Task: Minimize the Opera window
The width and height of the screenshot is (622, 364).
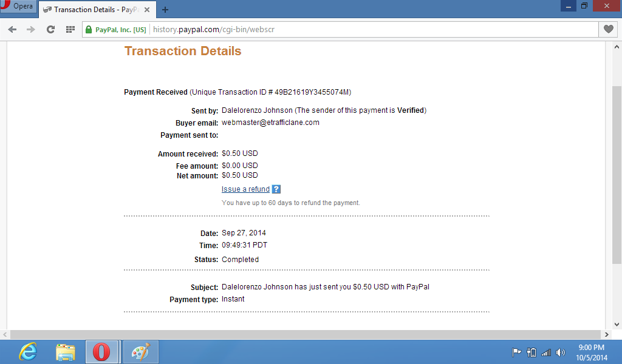Action: point(568,6)
